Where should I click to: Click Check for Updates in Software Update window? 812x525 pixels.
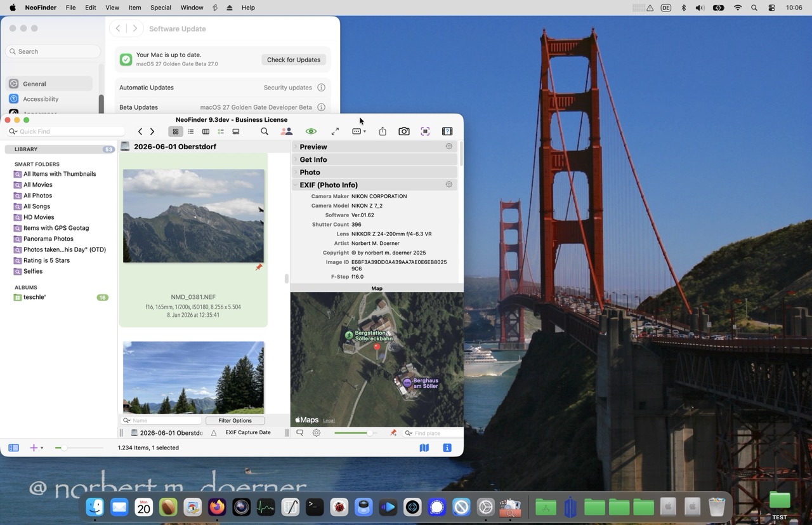point(294,60)
